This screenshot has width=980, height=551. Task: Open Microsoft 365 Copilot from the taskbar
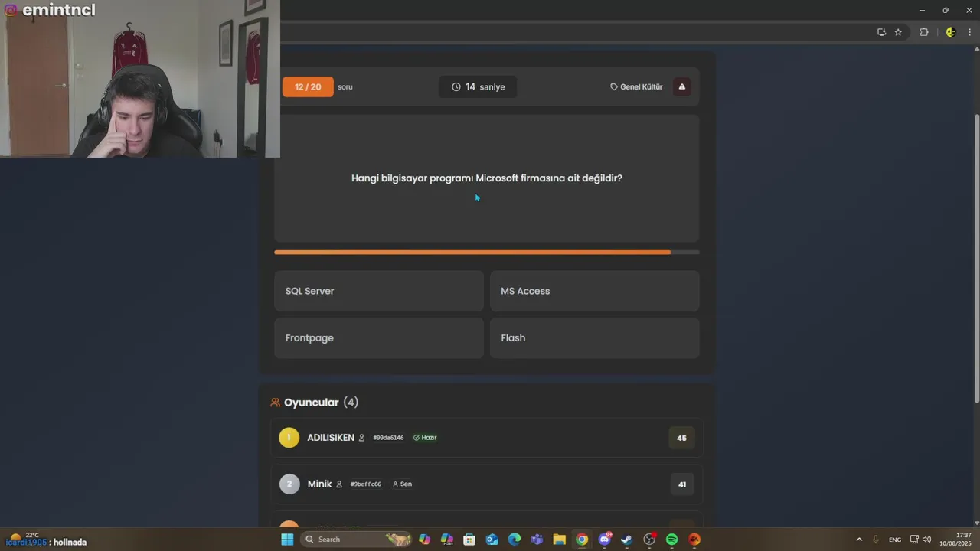pyautogui.click(x=447, y=540)
